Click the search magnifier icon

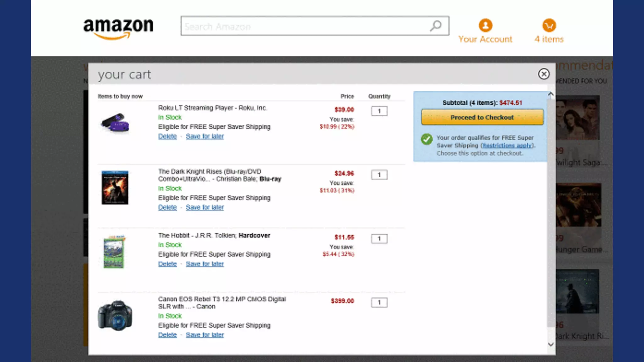436,26
